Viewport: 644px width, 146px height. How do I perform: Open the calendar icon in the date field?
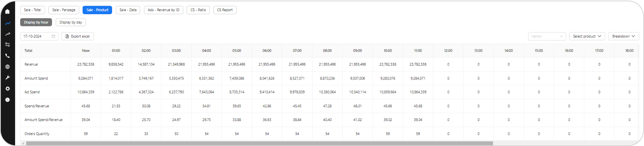tap(53, 36)
